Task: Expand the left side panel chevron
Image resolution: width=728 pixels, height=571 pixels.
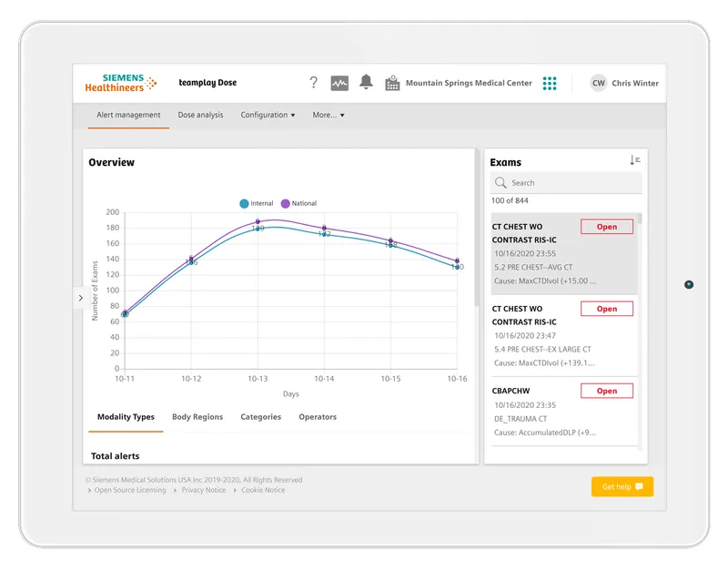Action: click(80, 298)
